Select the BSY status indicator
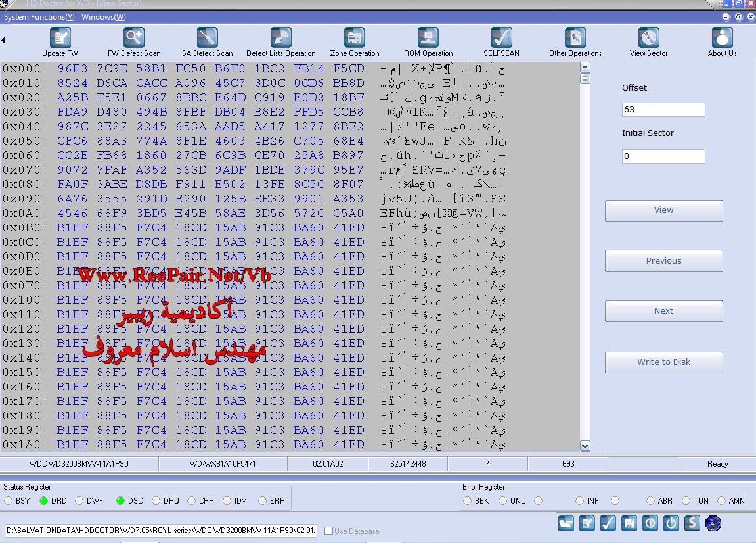Image resolution: width=756 pixels, height=543 pixels. pos(9,501)
